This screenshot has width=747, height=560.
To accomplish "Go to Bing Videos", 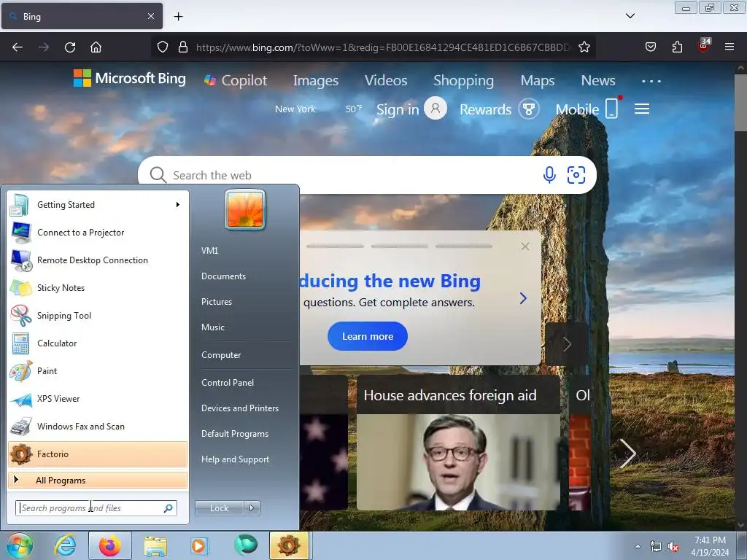I will [386, 80].
